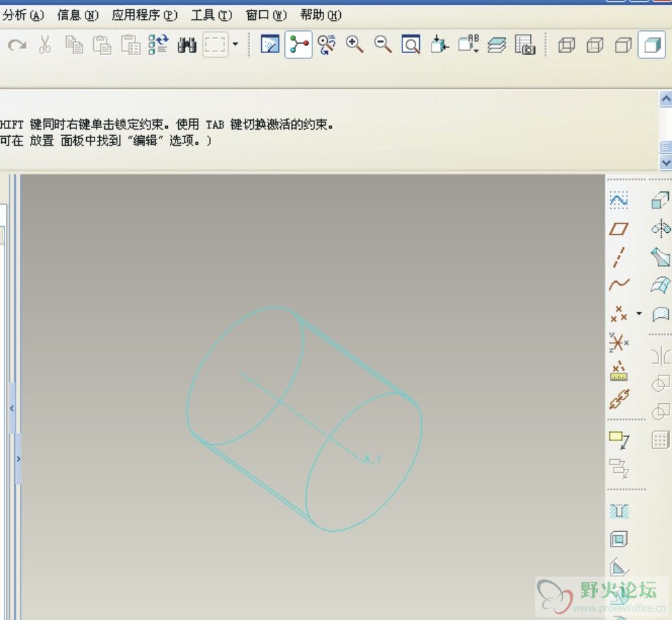
Task: Open the 信息(N) menu
Action: [x=78, y=16]
